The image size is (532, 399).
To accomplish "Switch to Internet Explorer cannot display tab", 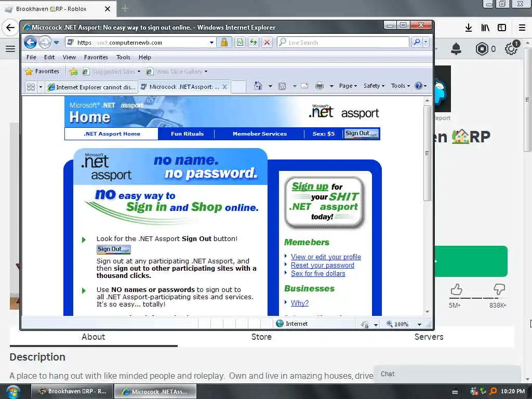I will pos(91,87).
